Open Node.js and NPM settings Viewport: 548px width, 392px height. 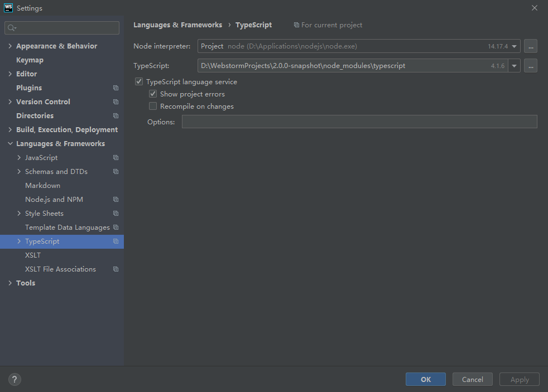click(x=54, y=200)
